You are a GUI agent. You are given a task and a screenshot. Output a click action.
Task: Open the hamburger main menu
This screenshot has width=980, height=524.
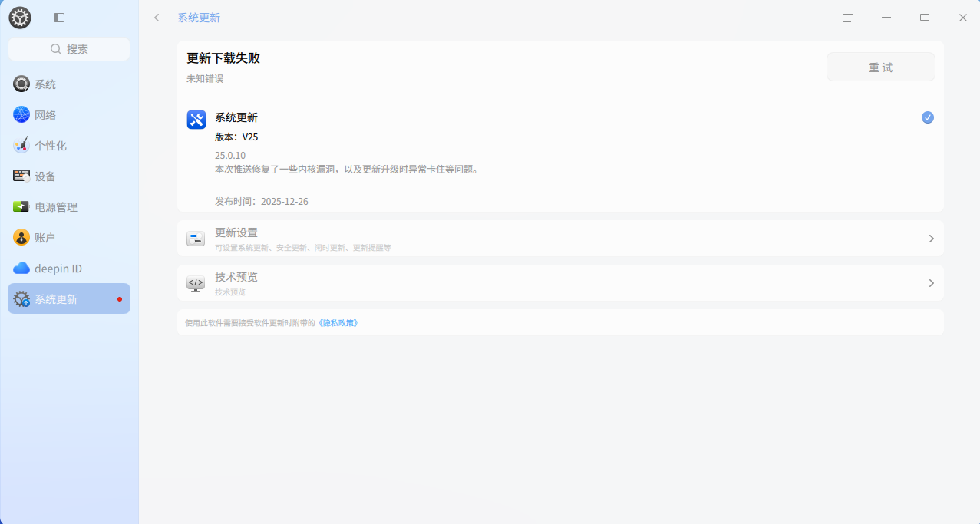[848, 18]
